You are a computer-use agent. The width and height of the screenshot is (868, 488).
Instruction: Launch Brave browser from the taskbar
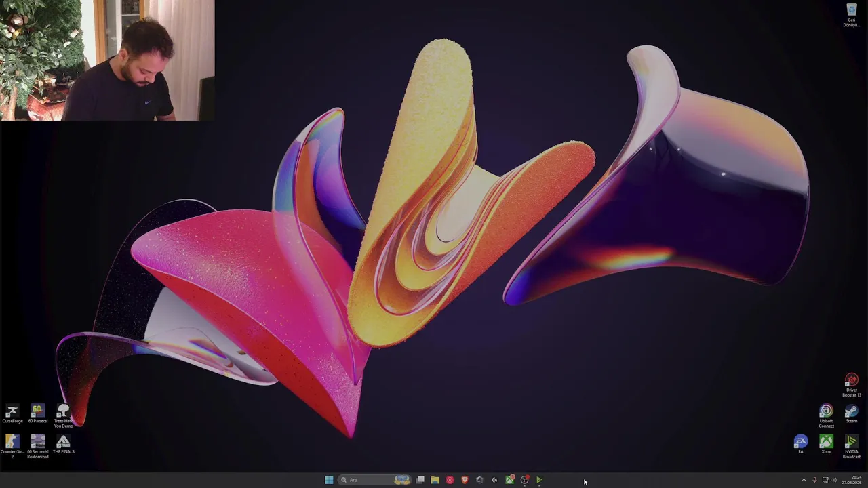click(465, 480)
